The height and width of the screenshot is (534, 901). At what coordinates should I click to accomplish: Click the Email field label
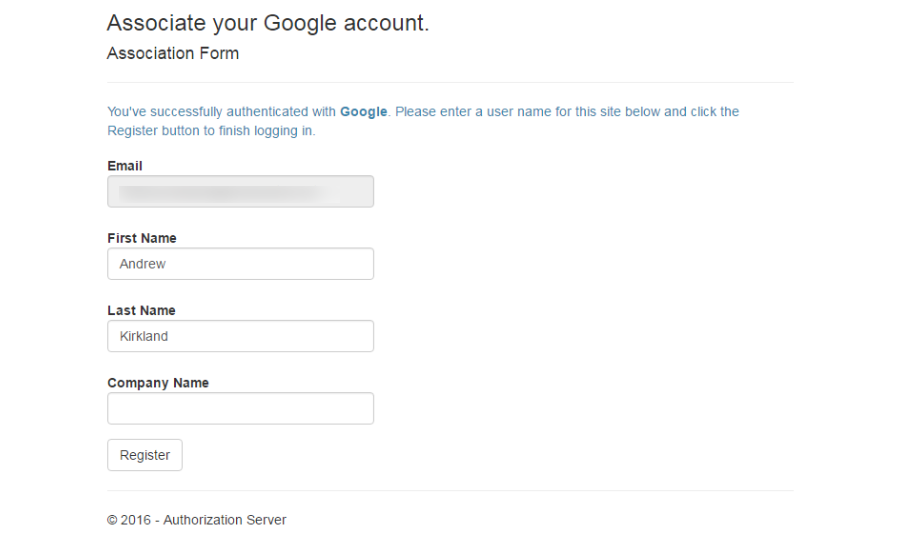[125, 166]
